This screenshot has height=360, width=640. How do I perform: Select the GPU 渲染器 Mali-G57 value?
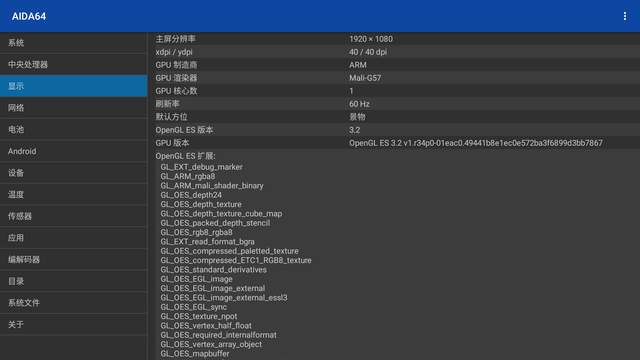365,78
